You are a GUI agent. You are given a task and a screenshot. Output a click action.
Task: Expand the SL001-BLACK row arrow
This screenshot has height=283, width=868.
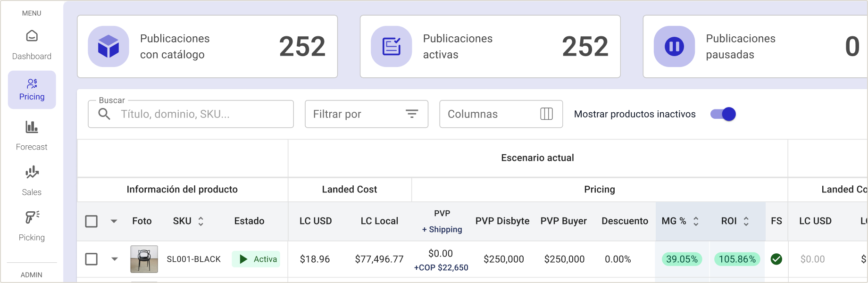[114, 259]
